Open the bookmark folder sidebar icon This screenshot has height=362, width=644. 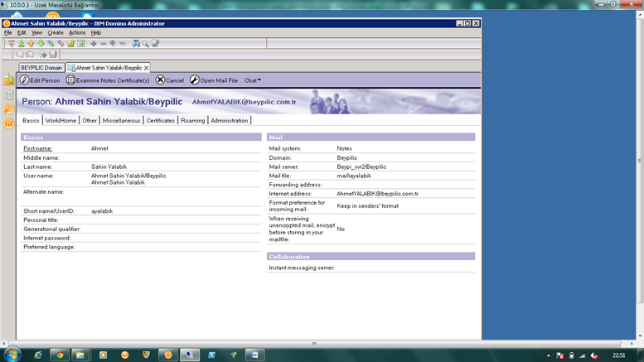pyautogui.click(x=8, y=80)
